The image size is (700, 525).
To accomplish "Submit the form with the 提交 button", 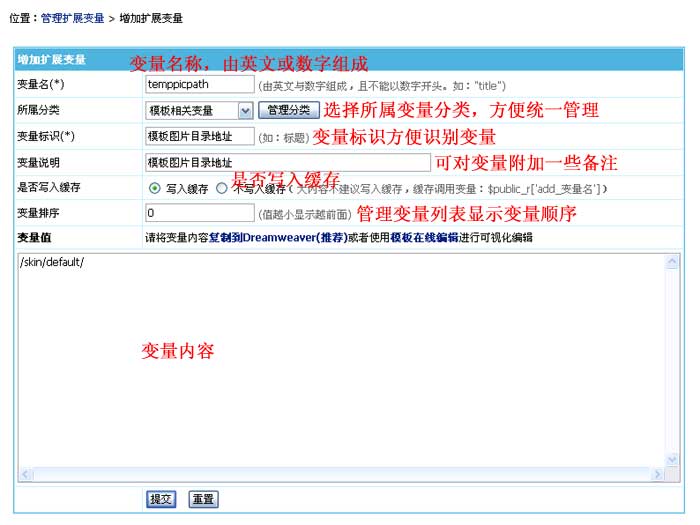I will point(161,499).
